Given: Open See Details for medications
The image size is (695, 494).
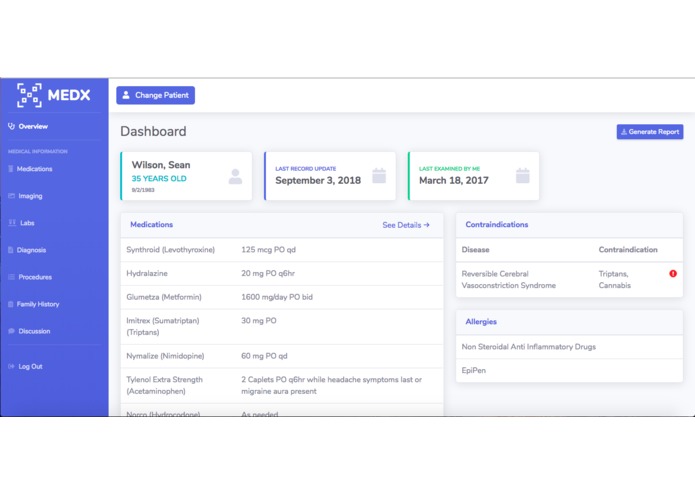Looking at the screenshot, I should coord(406,225).
